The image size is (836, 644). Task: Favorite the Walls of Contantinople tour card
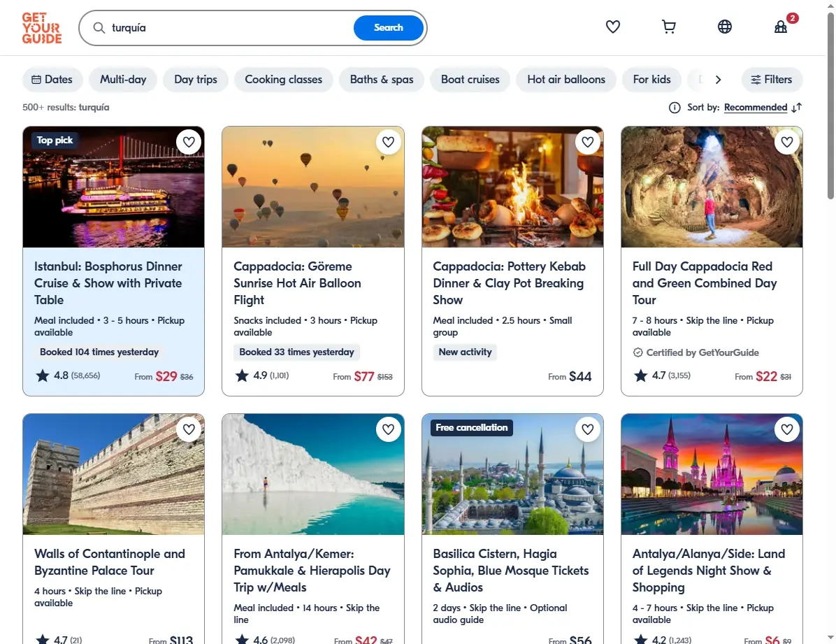click(x=189, y=429)
